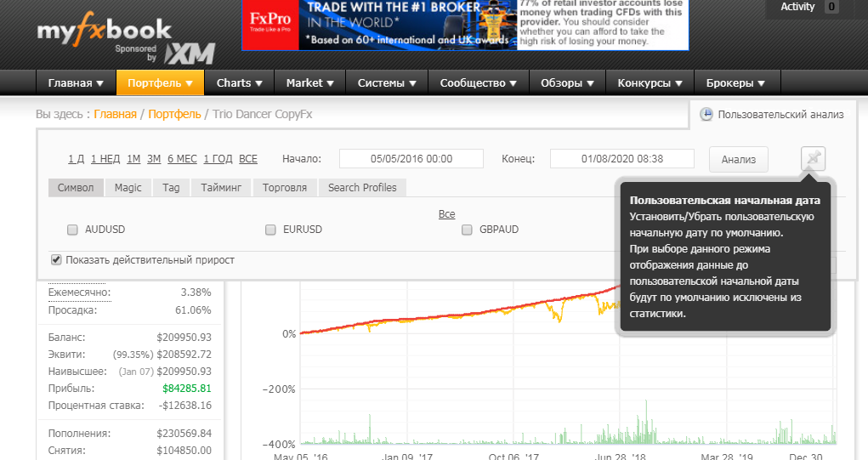Click the Просадка value 61.06%

point(193,310)
